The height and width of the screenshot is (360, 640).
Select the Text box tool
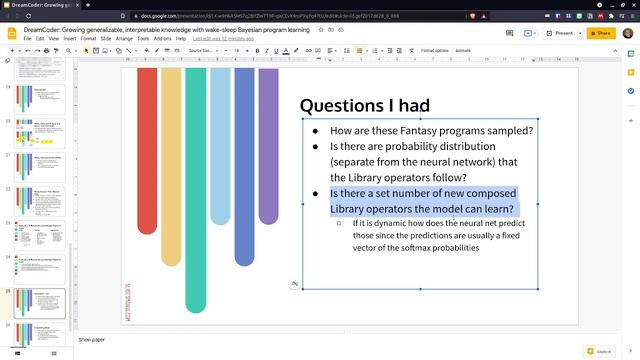click(96, 51)
